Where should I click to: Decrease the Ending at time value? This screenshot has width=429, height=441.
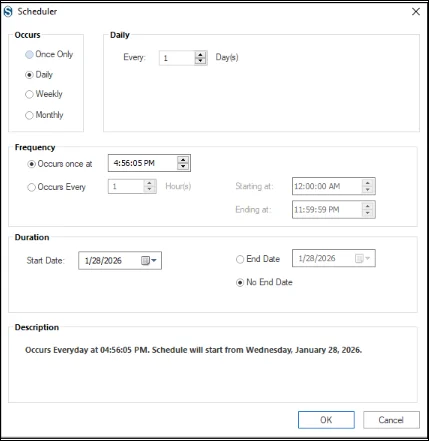(x=368, y=213)
